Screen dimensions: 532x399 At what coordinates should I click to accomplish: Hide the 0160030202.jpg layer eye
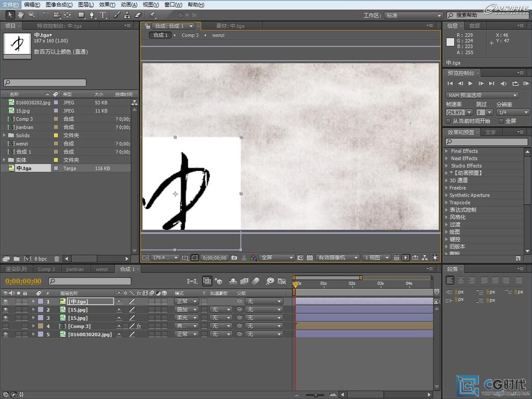6,334
